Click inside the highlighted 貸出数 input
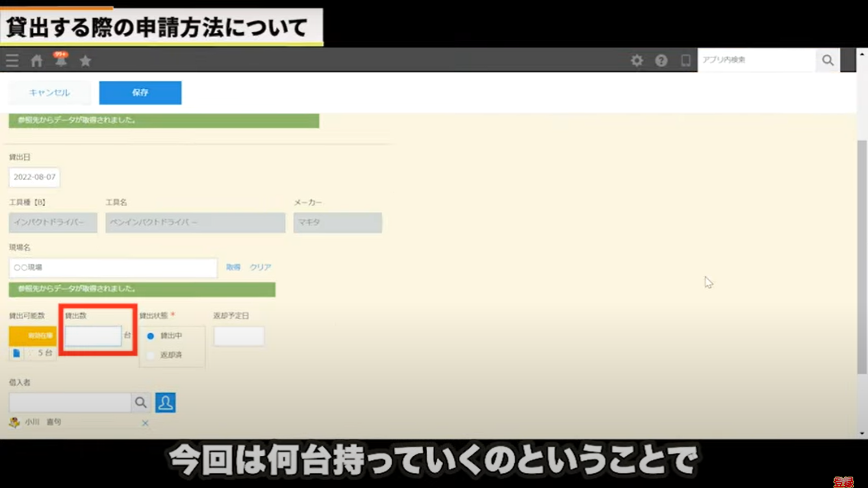This screenshot has height=488, width=868. (93, 335)
